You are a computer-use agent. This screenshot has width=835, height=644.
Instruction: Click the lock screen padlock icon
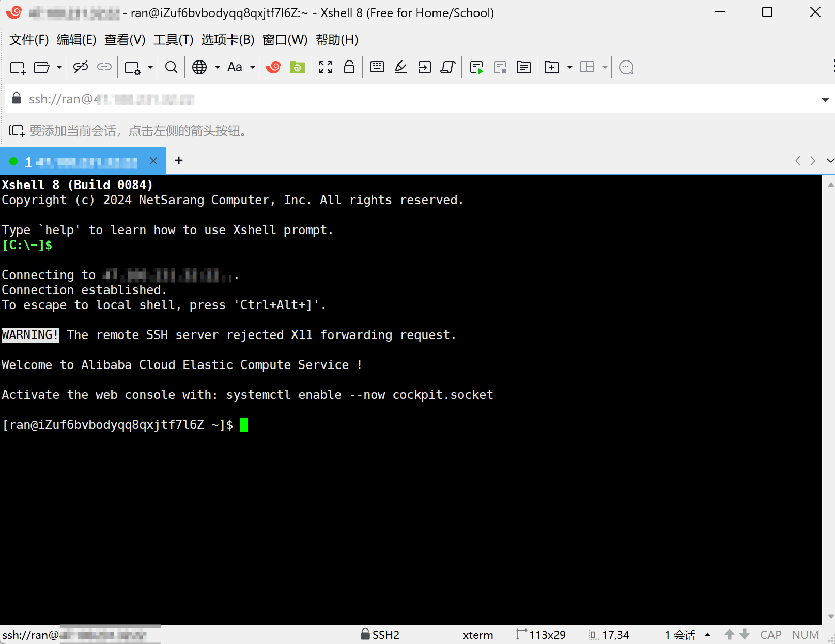coord(349,67)
